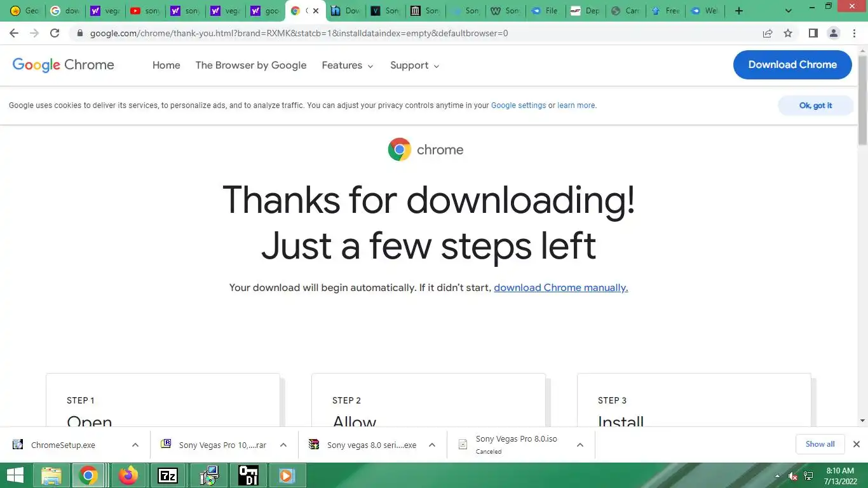
Task: Open the browser side panel
Action: pyautogui.click(x=813, y=33)
